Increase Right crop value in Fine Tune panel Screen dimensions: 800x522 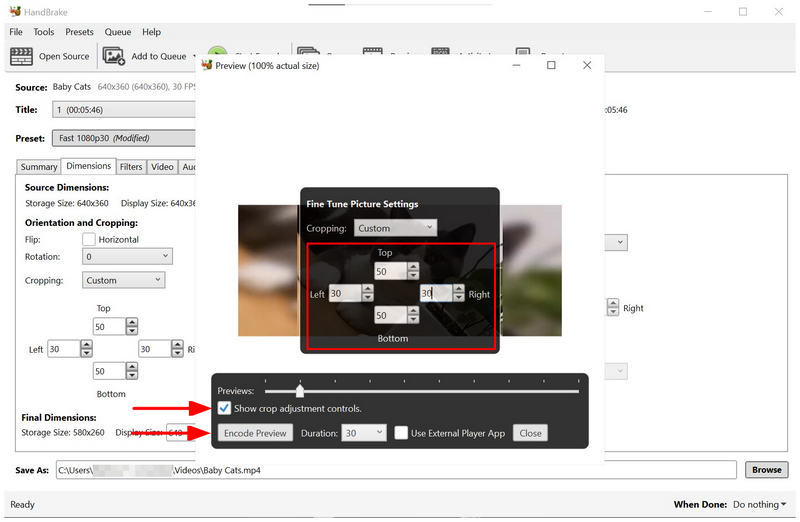click(x=459, y=289)
